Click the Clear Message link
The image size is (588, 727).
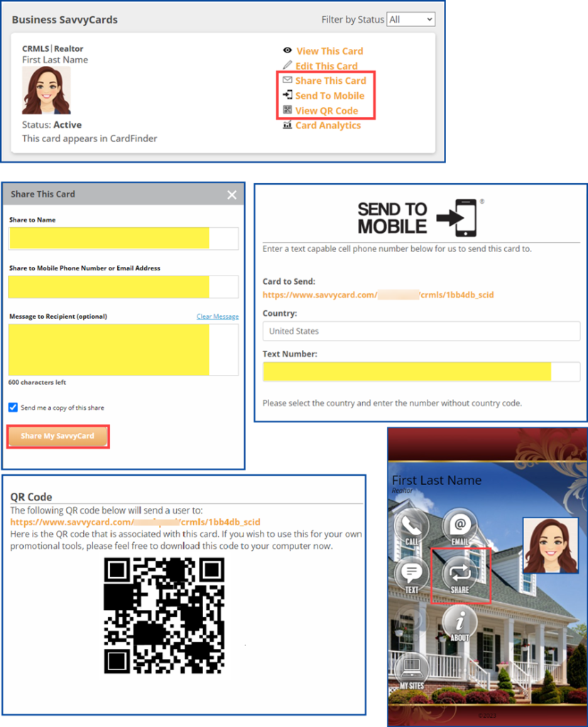[x=217, y=316]
